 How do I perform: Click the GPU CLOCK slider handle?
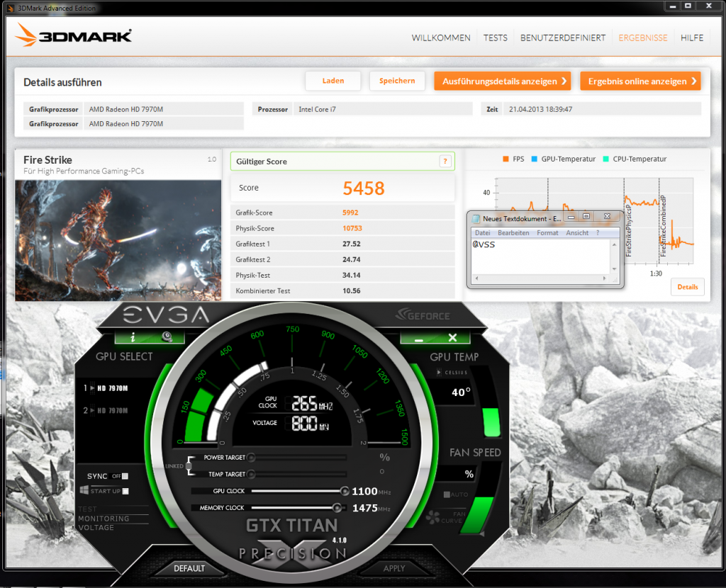(345, 491)
